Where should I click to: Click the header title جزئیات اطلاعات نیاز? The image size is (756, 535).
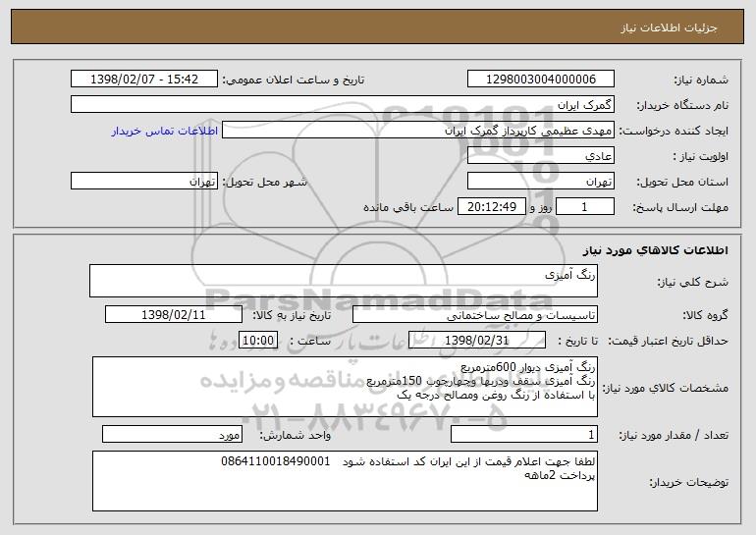pyautogui.click(x=669, y=27)
